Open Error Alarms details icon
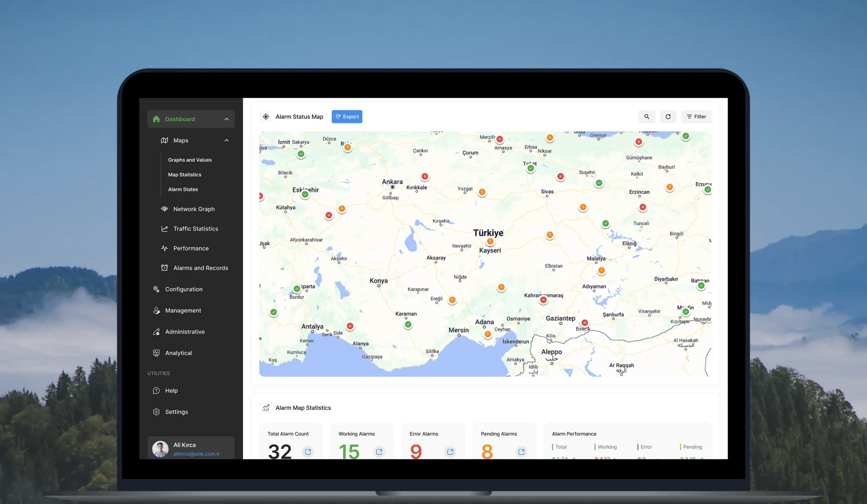Viewport: 867px width, 504px height. coord(450,452)
